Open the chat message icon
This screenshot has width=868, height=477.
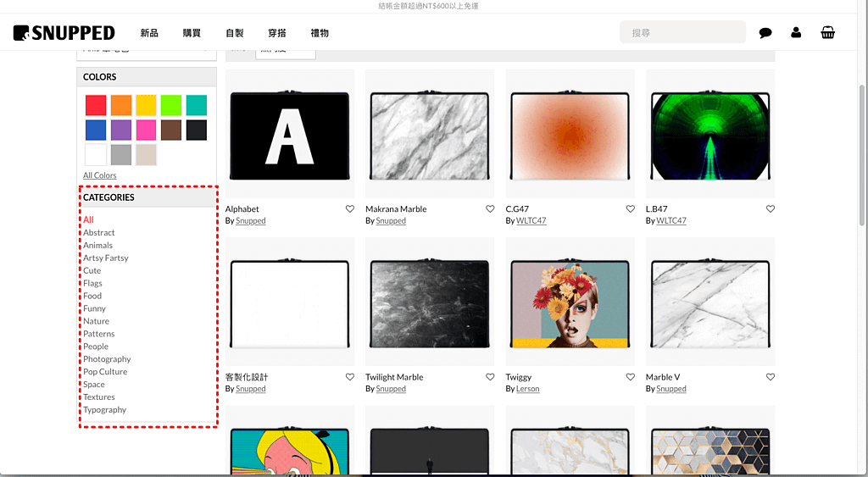coord(765,33)
